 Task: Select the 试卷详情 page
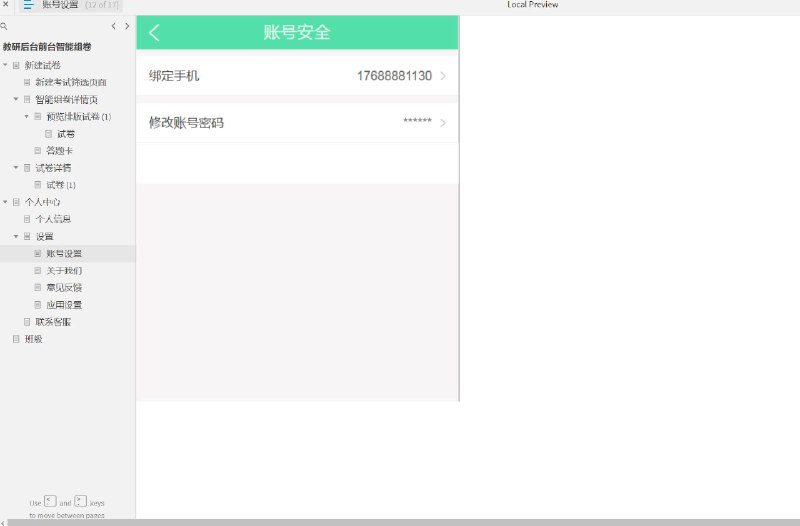(x=53, y=168)
